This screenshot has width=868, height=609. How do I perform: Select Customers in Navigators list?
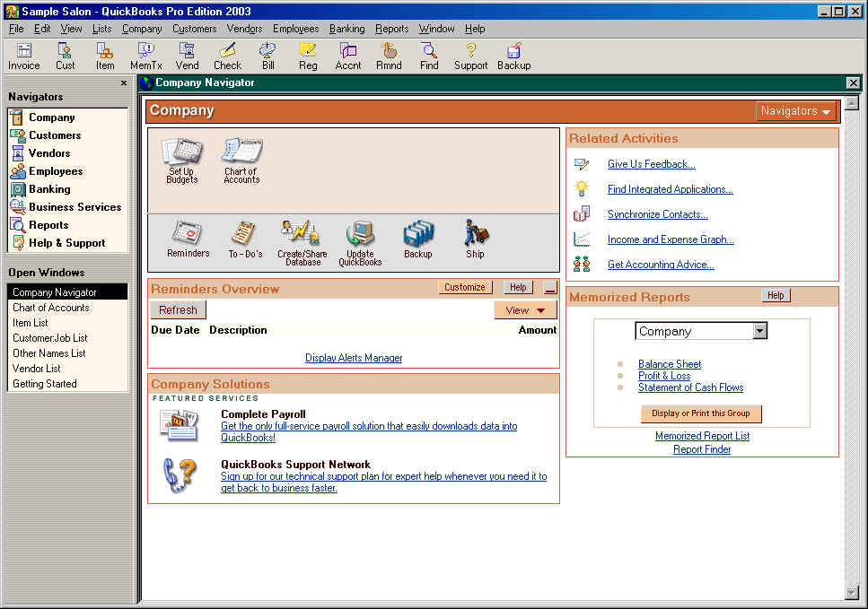[x=55, y=135]
